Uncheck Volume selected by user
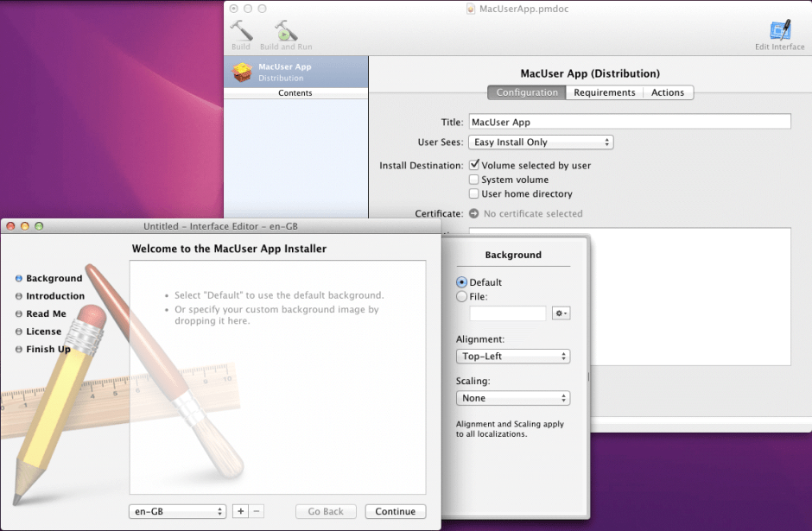 click(x=475, y=164)
